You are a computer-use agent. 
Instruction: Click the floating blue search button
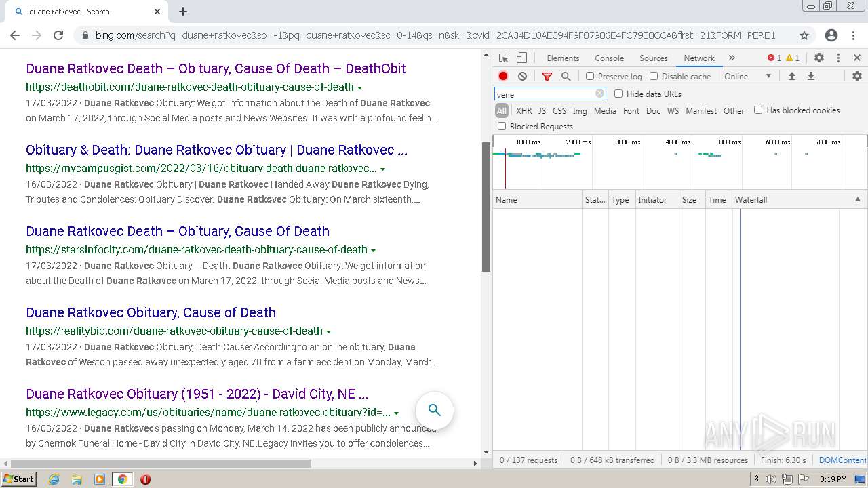coord(435,410)
